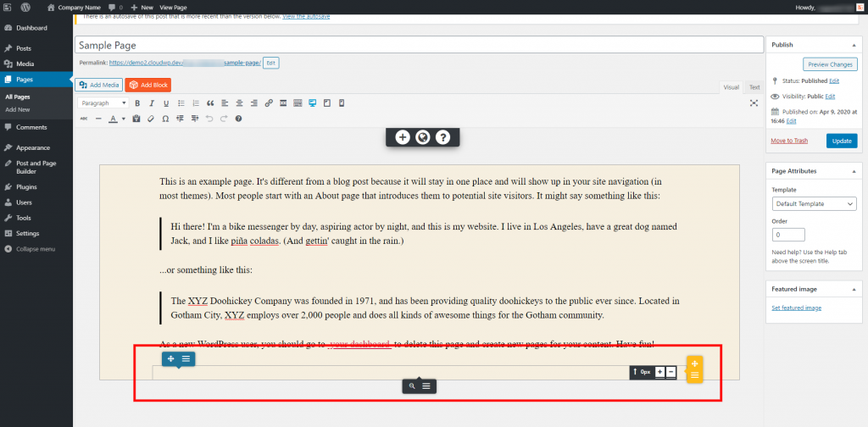Decrease indent

point(180,119)
